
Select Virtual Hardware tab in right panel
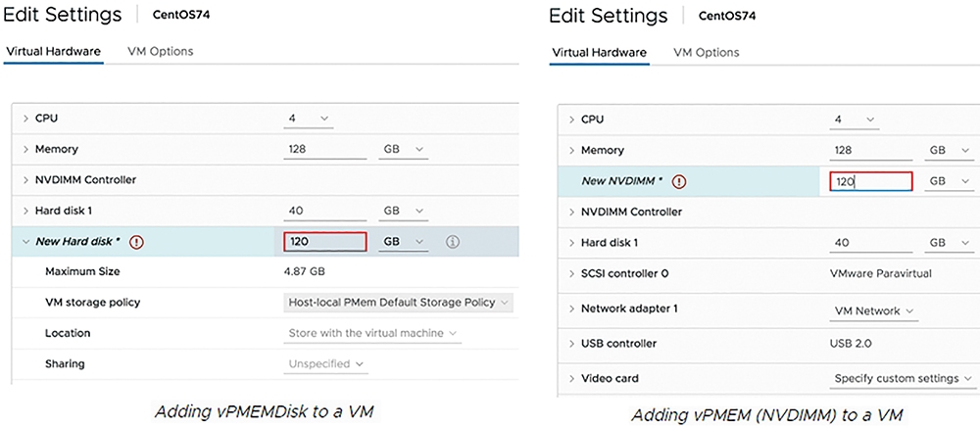599,53
